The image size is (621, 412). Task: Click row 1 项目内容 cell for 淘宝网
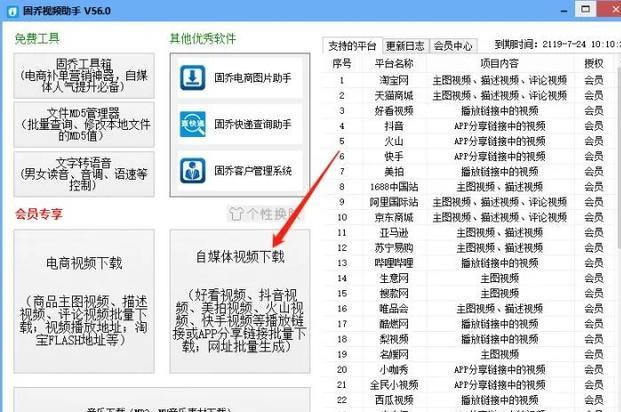point(499,80)
